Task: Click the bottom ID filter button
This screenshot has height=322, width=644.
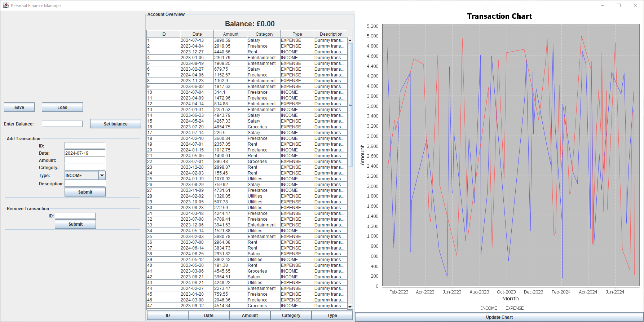Action: pyautogui.click(x=168, y=315)
